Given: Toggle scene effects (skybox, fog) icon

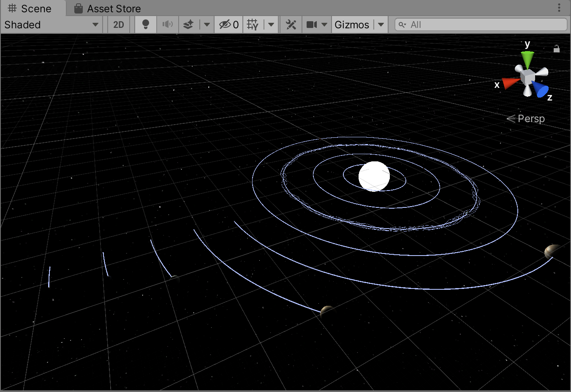Looking at the screenshot, I should (x=188, y=24).
